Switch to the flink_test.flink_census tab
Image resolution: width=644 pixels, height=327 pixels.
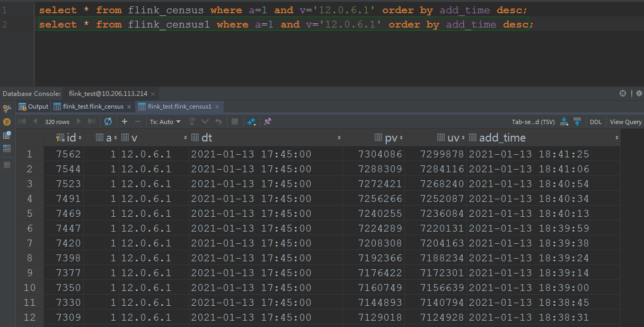(93, 107)
